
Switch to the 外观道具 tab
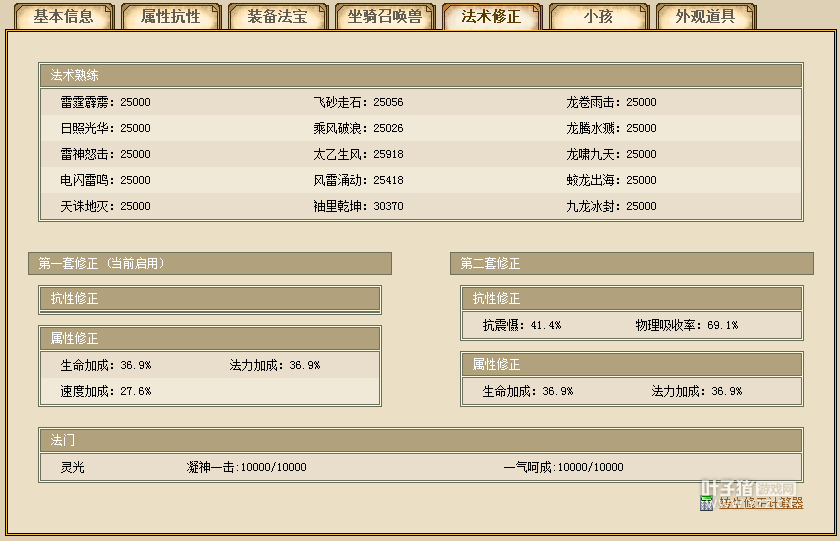click(x=705, y=17)
